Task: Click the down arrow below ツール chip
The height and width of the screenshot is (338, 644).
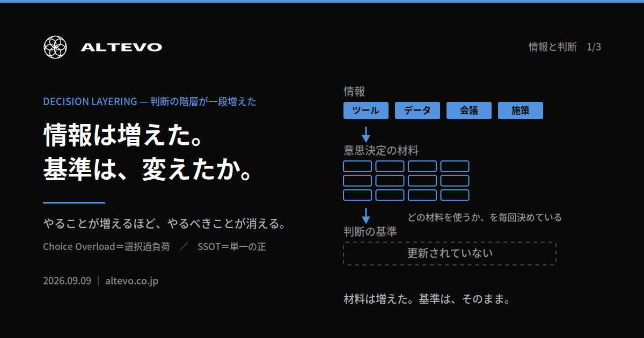Action: (x=366, y=134)
